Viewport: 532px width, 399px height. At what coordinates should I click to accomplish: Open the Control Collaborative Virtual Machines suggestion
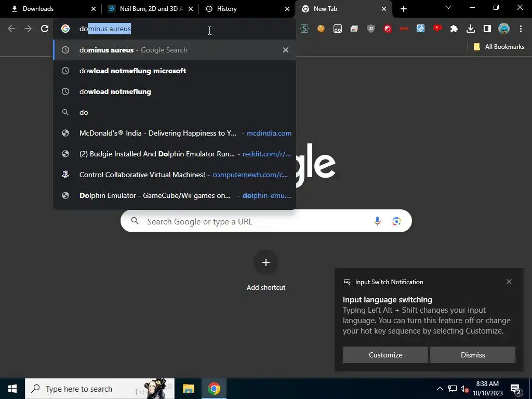[x=175, y=175]
